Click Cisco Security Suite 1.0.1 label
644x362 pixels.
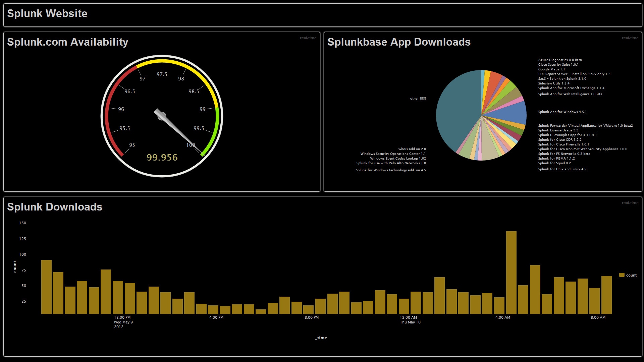tap(558, 65)
